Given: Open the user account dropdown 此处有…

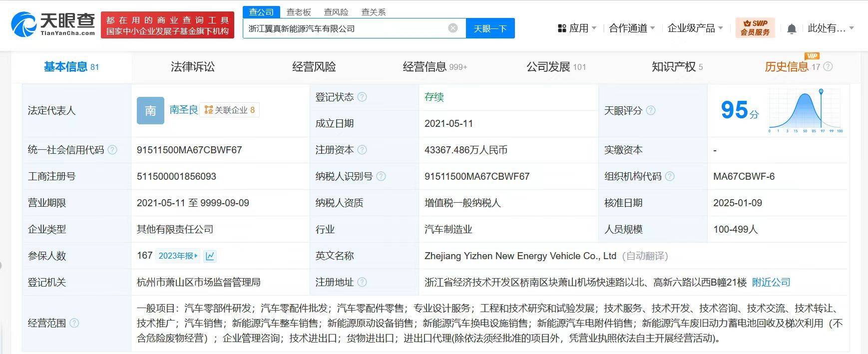Looking at the screenshot, I should click(x=831, y=28).
